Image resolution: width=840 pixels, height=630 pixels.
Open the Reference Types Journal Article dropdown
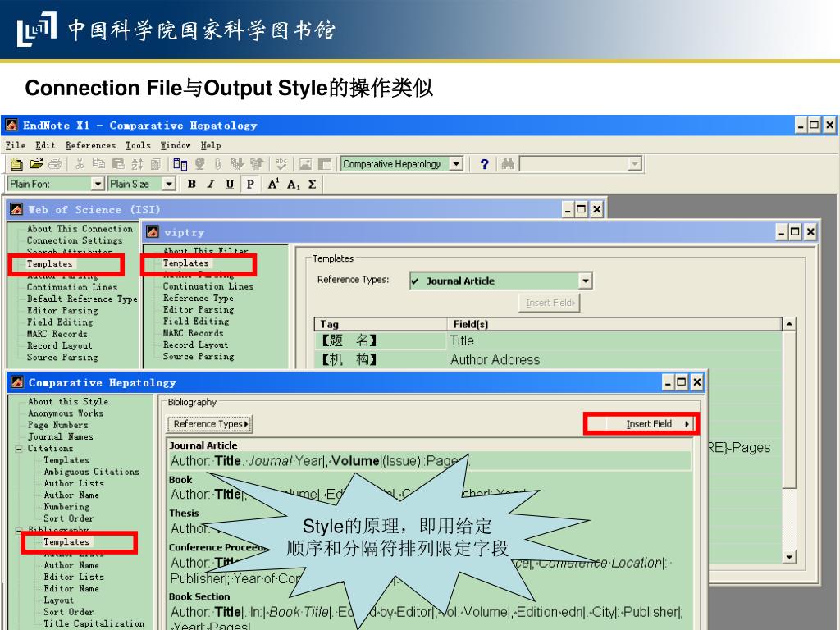click(x=586, y=281)
